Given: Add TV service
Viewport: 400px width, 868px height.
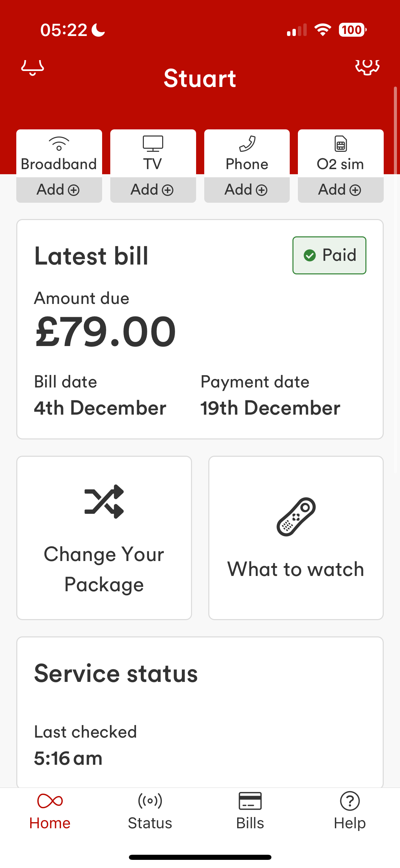Looking at the screenshot, I should pos(153,190).
